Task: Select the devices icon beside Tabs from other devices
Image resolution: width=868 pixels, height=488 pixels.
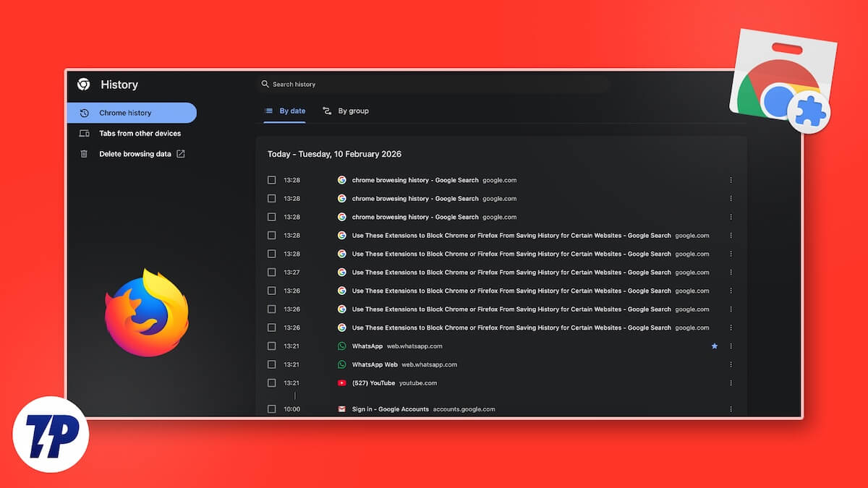Action: pos(85,133)
